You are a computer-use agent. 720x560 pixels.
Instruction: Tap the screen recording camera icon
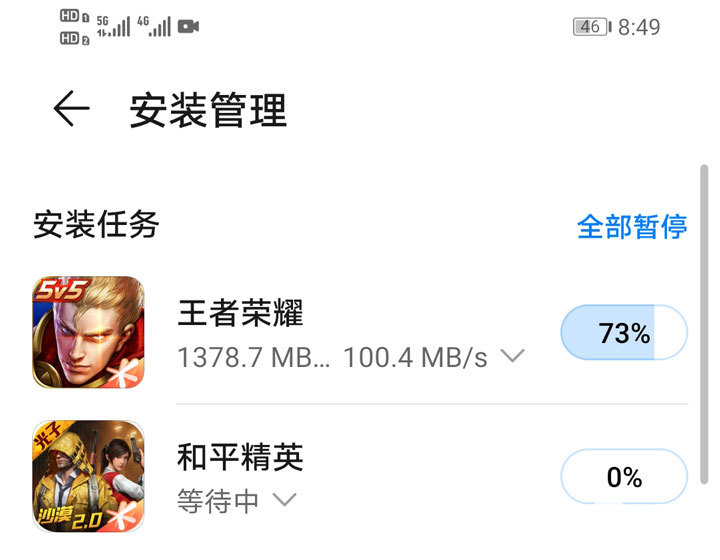188,26
